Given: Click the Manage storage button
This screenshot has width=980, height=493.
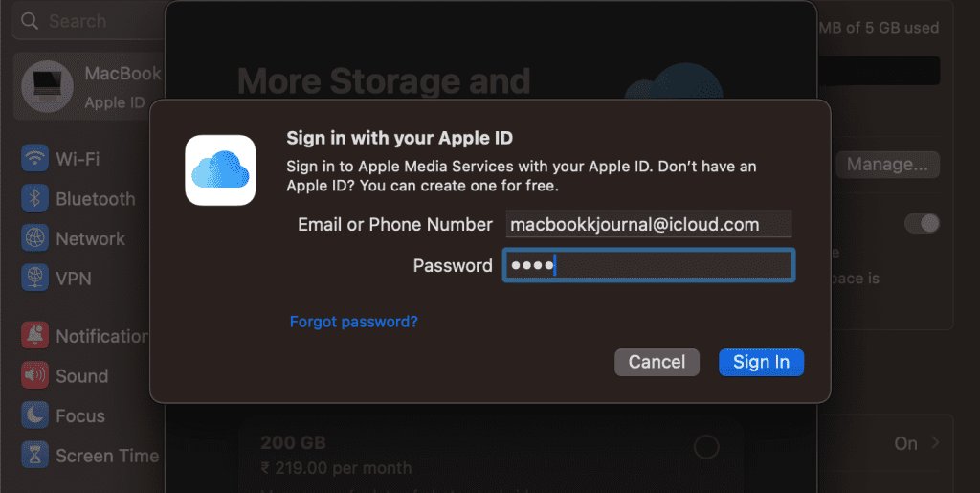Looking at the screenshot, I should 887,165.
